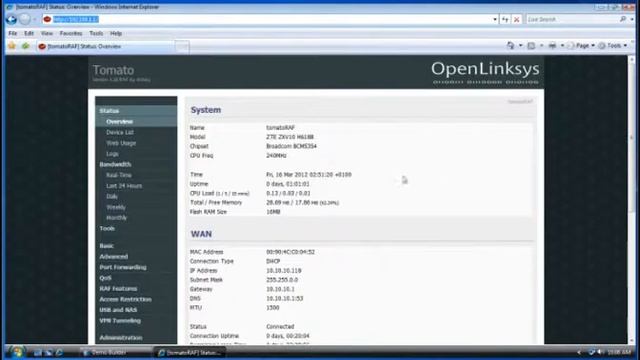
Task: Click the Home page icon
Action: tap(510, 46)
